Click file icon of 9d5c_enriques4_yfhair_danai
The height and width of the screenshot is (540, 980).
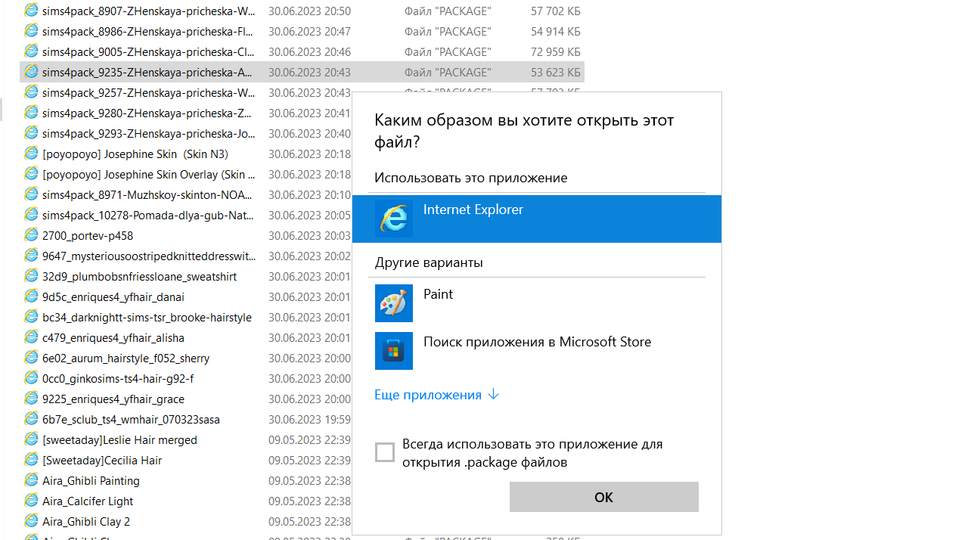coord(31,296)
